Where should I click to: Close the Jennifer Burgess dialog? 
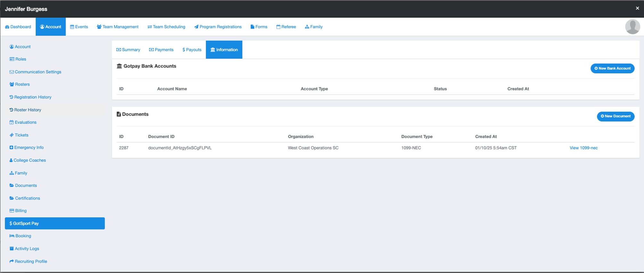pyautogui.click(x=637, y=8)
